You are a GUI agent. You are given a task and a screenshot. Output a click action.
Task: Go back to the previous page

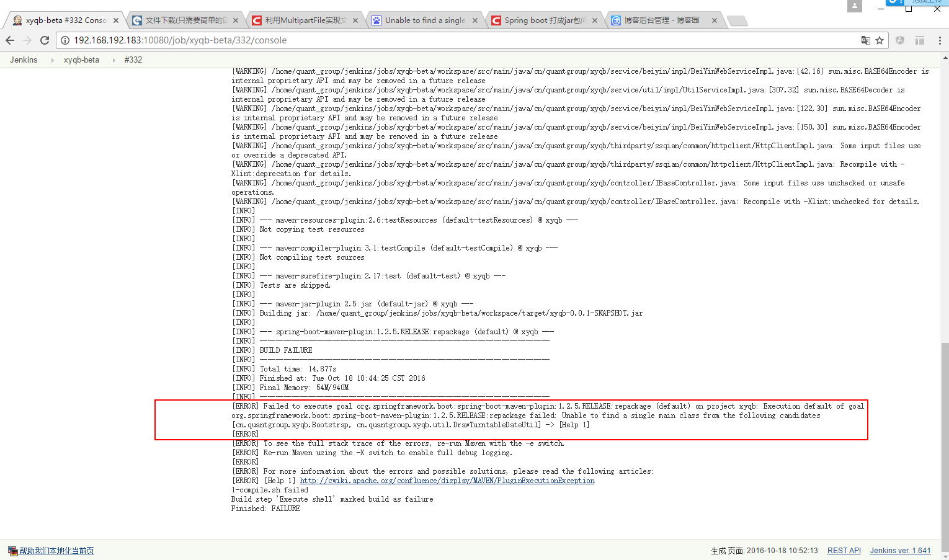point(10,40)
